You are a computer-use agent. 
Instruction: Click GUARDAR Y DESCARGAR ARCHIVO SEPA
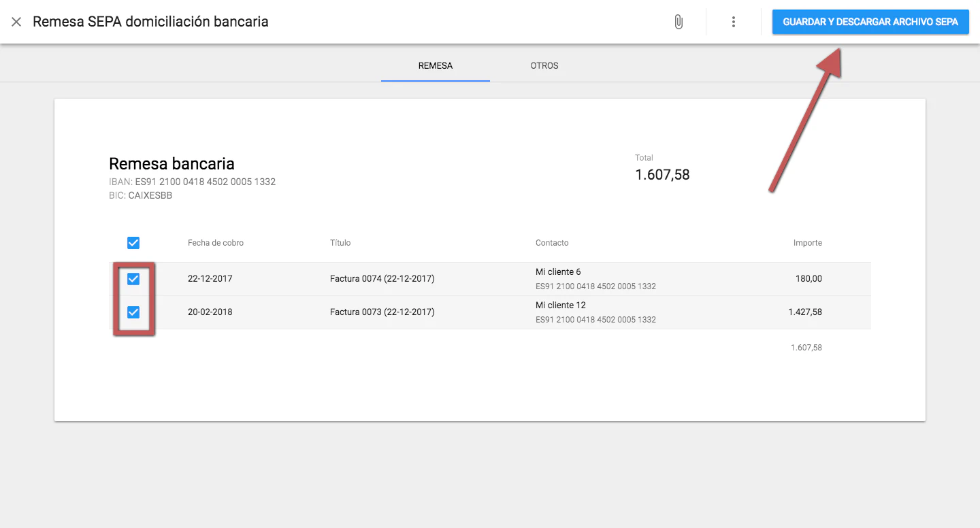click(870, 21)
